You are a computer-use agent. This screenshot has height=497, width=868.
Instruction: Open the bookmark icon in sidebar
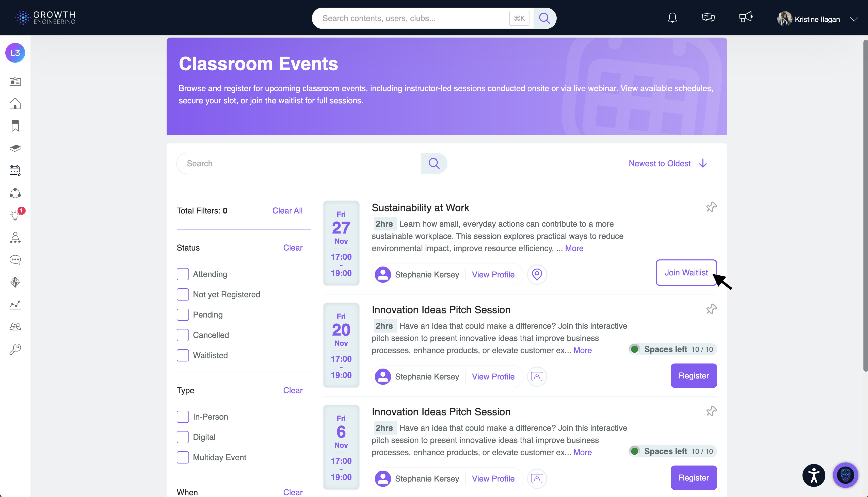(x=15, y=126)
